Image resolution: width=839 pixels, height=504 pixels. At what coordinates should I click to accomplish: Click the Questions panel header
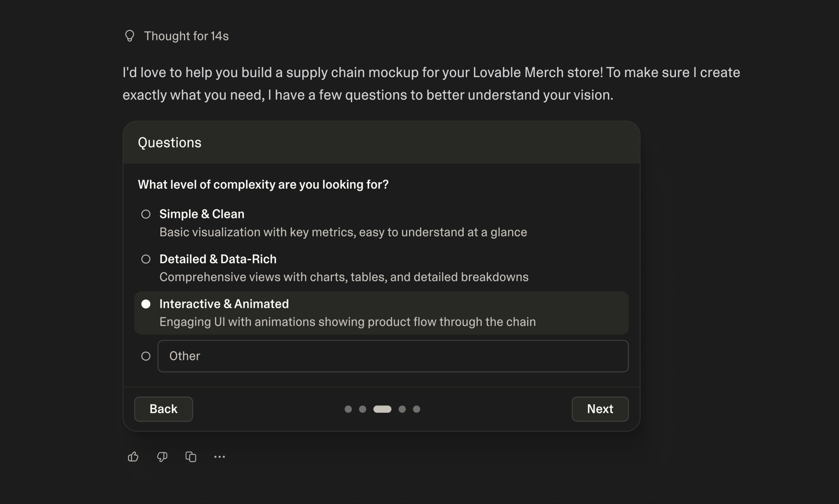(169, 142)
